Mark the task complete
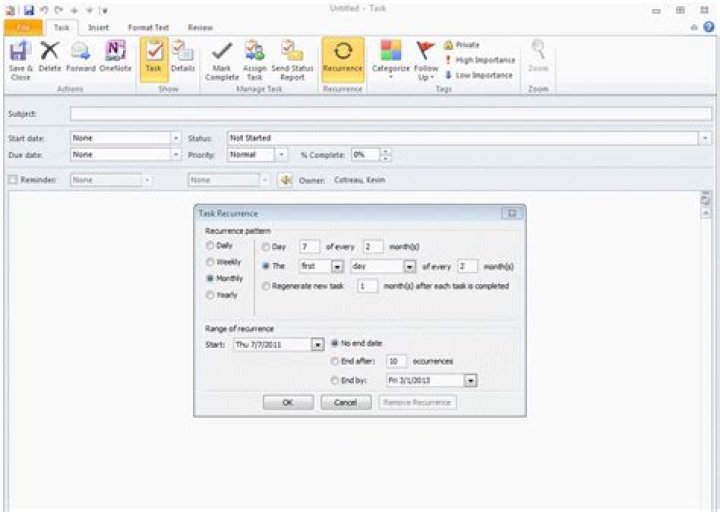This screenshot has height=512, width=720. coord(222,61)
